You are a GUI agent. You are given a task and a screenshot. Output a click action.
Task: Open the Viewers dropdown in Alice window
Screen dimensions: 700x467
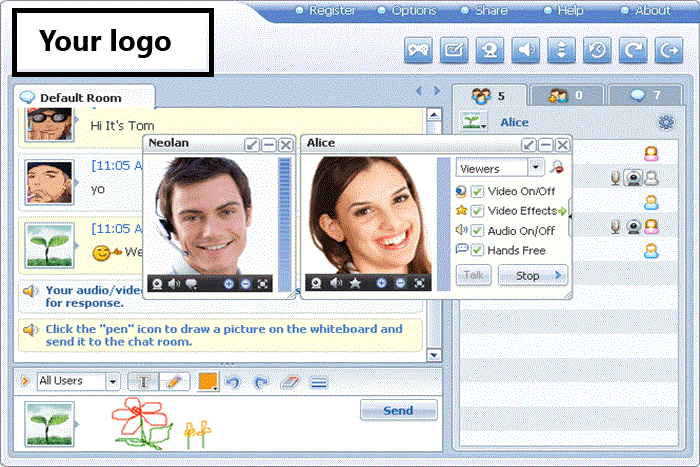(537, 168)
